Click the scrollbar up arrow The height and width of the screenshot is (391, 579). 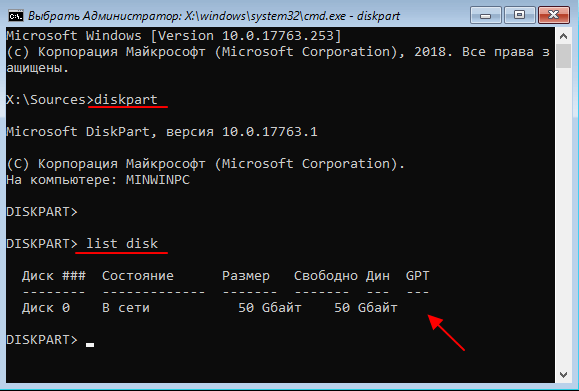click(x=563, y=36)
